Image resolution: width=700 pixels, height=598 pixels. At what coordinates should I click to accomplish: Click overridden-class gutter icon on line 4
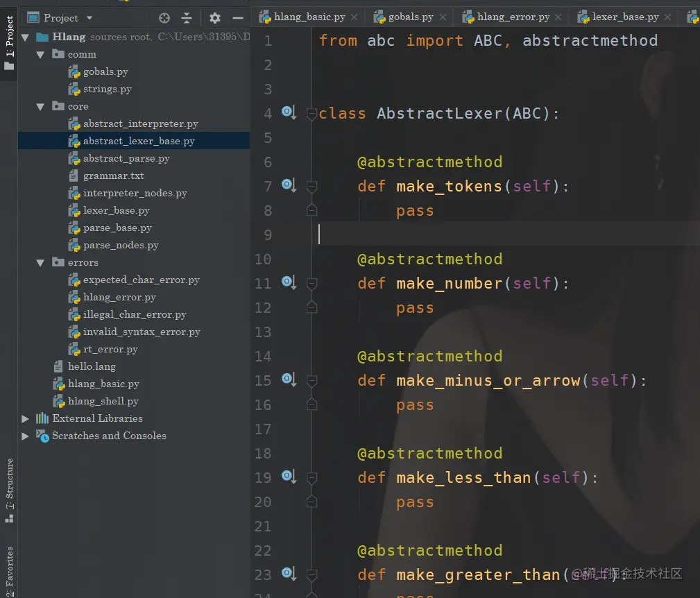coord(289,112)
